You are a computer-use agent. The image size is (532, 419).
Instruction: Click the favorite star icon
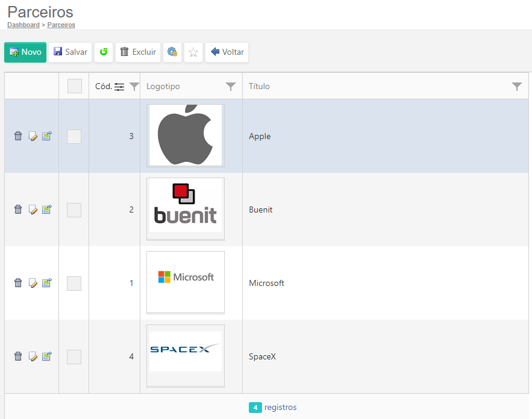click(x=193, y=52)
